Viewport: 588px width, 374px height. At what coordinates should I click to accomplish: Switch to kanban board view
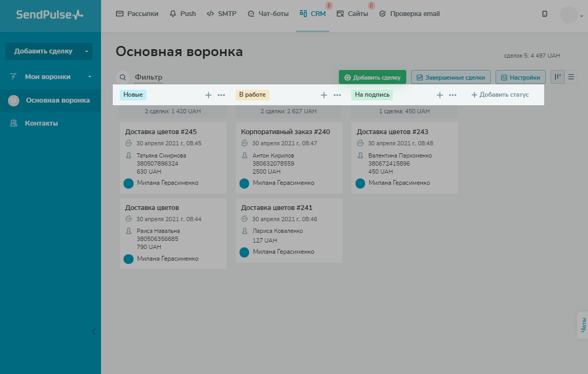click(x=558, y=77)
